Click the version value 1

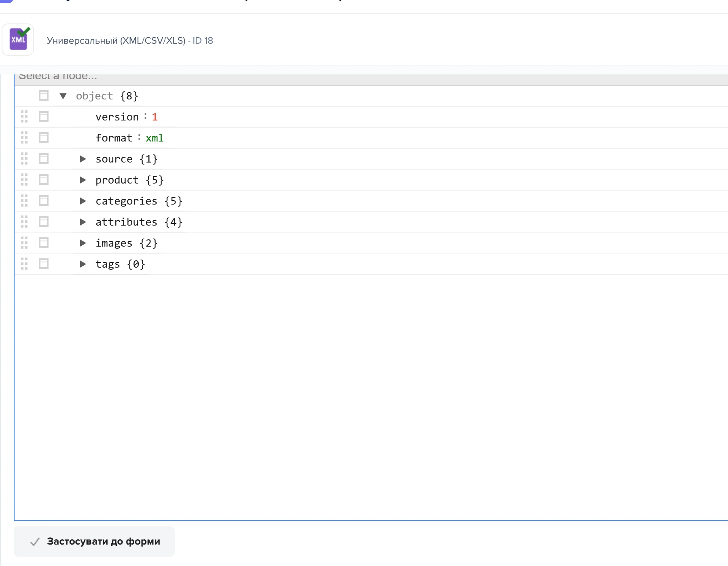point(154,117)
